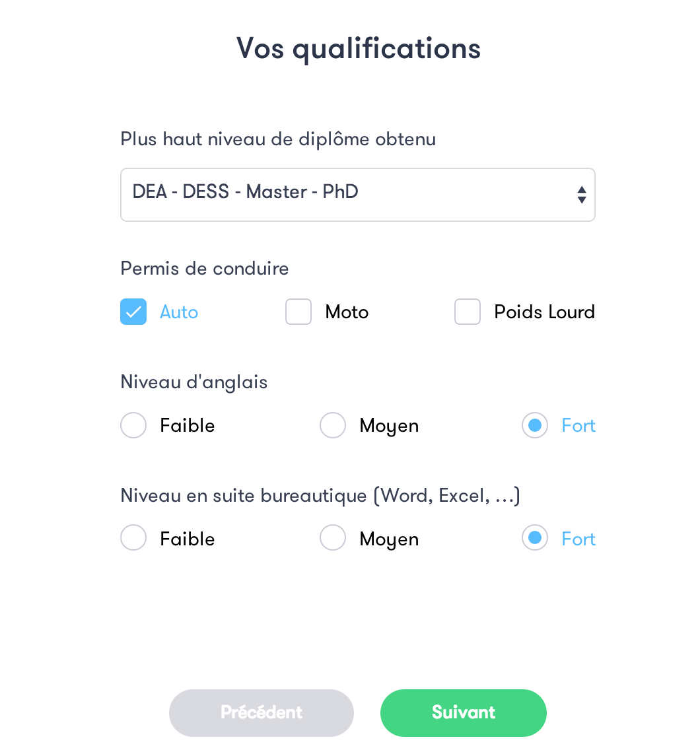Go back with the Précédent button

tap(262, 712)
